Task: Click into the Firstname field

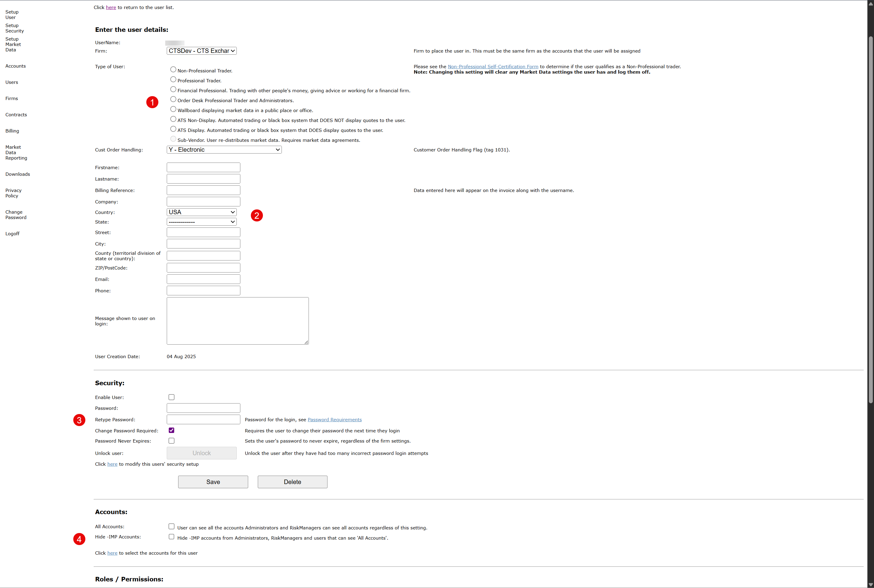Action: 203,167
